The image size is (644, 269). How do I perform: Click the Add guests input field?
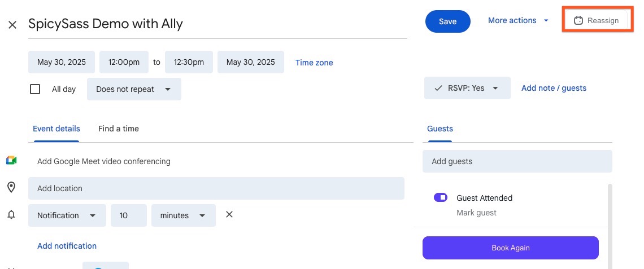click(517, 161)
